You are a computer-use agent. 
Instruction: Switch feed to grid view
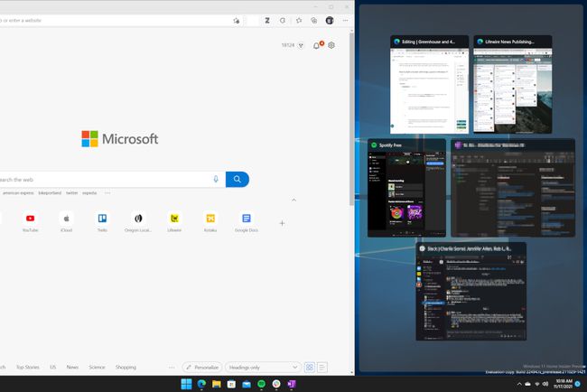(310, 368)
